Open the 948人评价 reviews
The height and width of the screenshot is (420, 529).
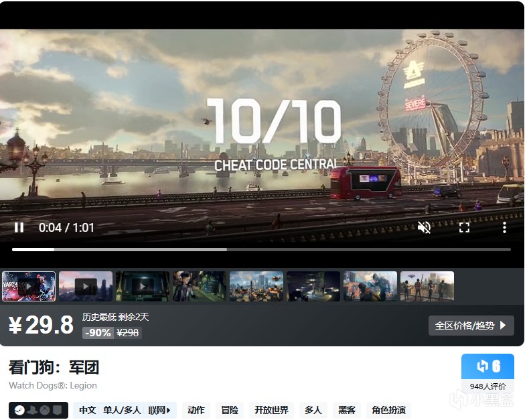(x=488, y=387)
